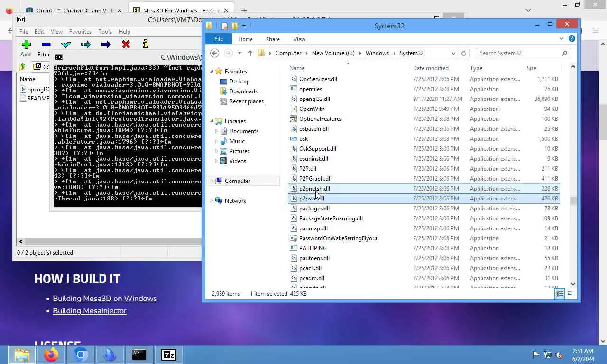Click the network icon in the system tray
Screen dimensions: 607x364
548,355
